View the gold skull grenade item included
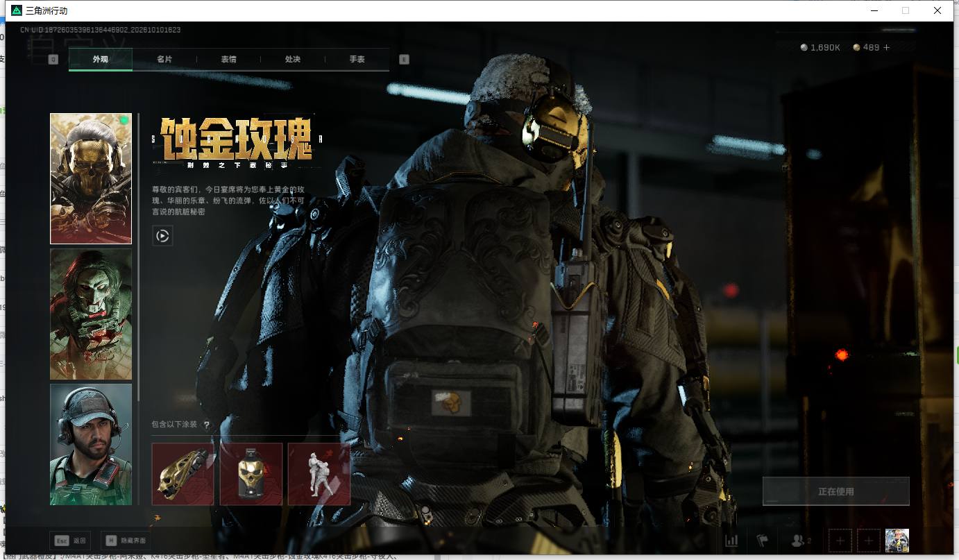This screenshot has height=560, width=959. point(251,474)
